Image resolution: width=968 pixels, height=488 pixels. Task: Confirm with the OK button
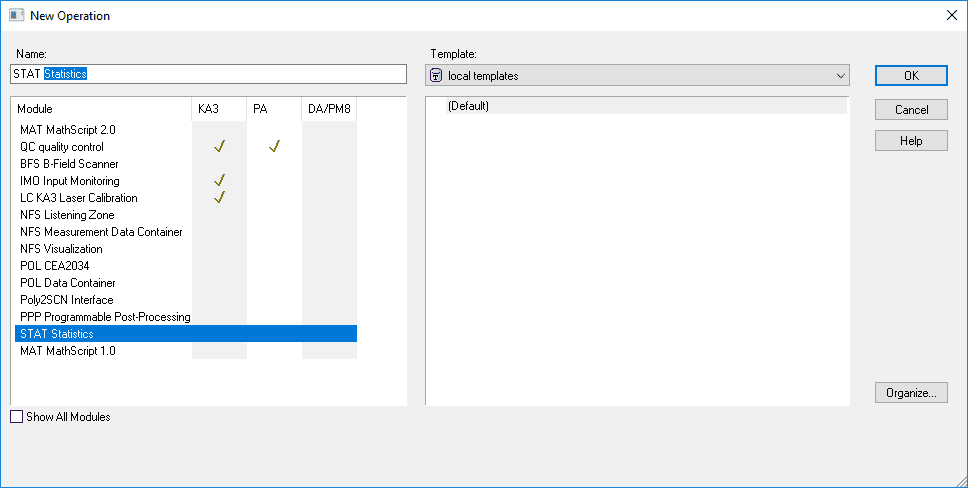911,75
